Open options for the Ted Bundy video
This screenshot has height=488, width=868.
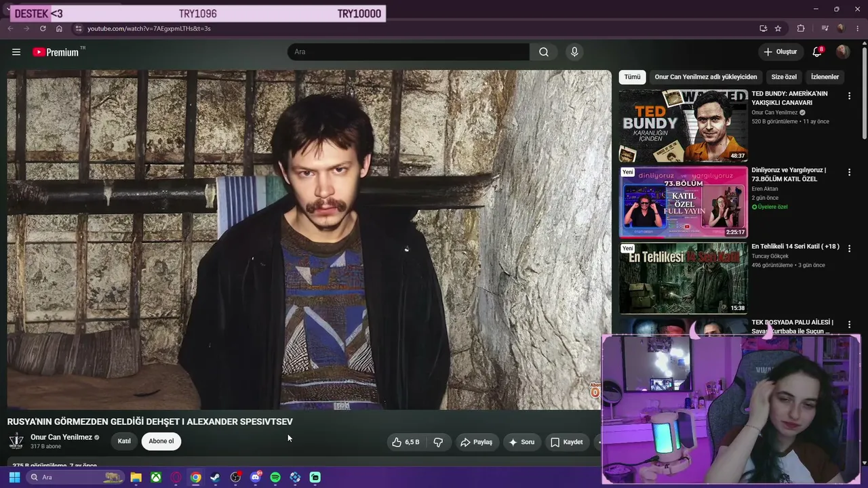coord(849,96)
